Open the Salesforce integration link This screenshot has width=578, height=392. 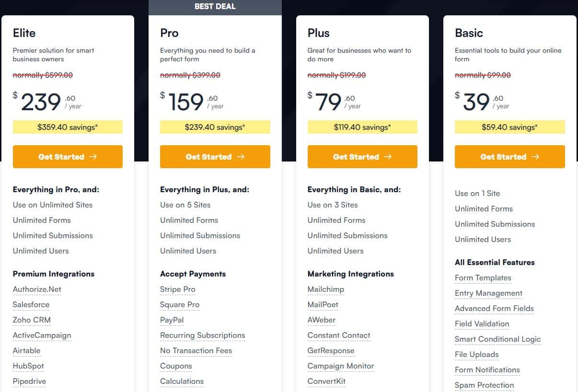click(31, 304)
